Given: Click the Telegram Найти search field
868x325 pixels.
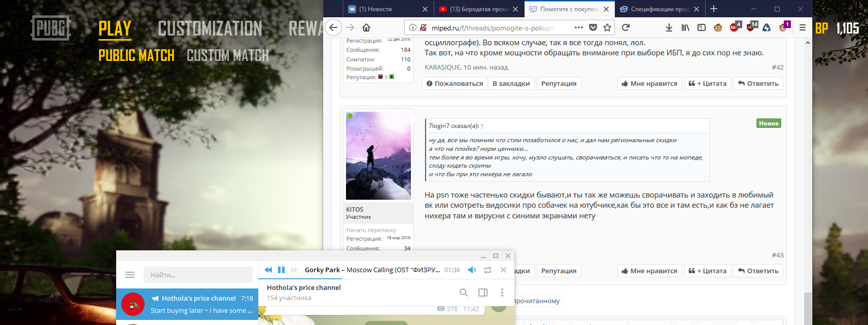Looking at the screenshot, I should click(x=198, y=275).
